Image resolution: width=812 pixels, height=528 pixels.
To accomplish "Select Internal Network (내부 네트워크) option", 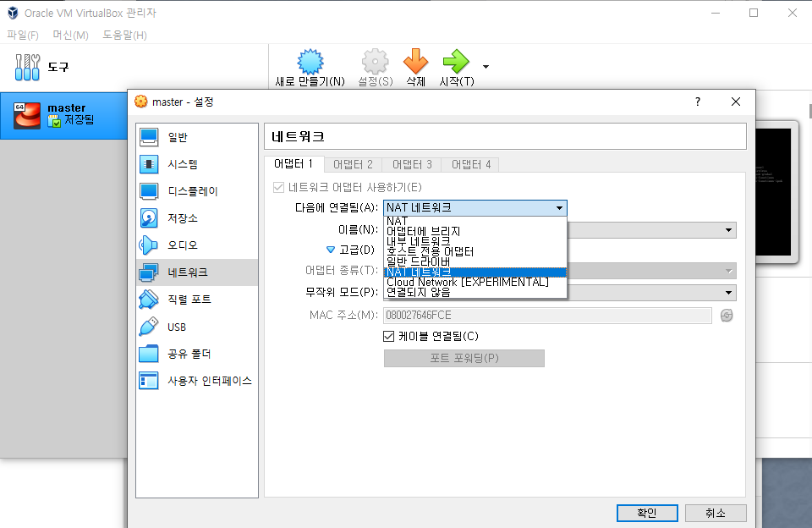I will pyautogui.click(x=475, y=241).
